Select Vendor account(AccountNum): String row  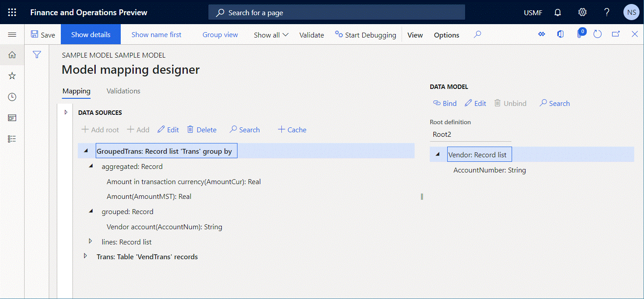pos(164,227)
